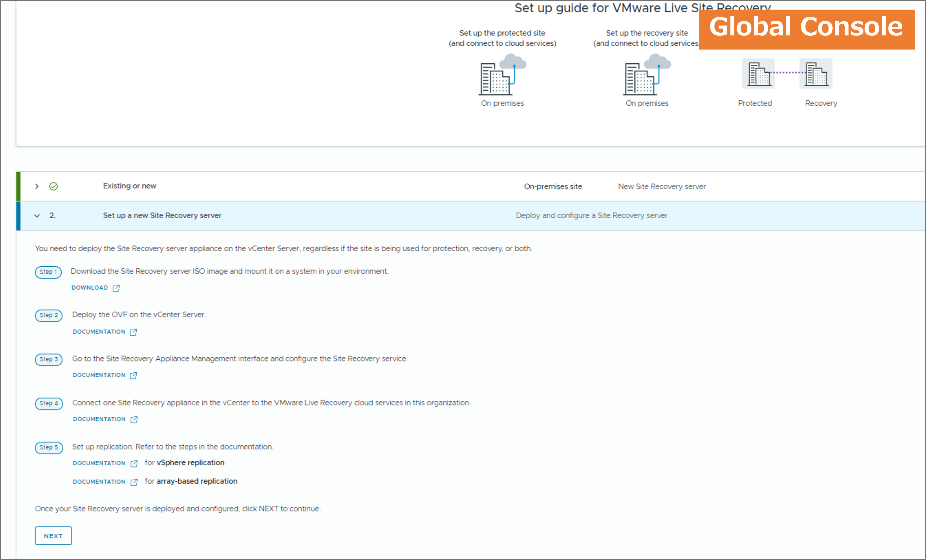The height and width of the screenshot is (560, 926).
Task: Click the green completed checkmark icon
Action: pos(53,186)
